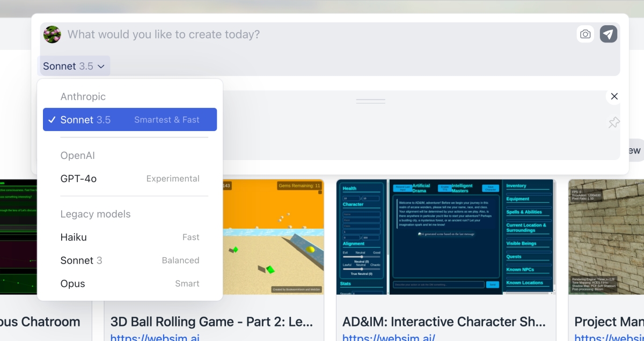Click the Chatroom card title text
The width and height of the screenshot is (644, 341).
click(40, 322)
